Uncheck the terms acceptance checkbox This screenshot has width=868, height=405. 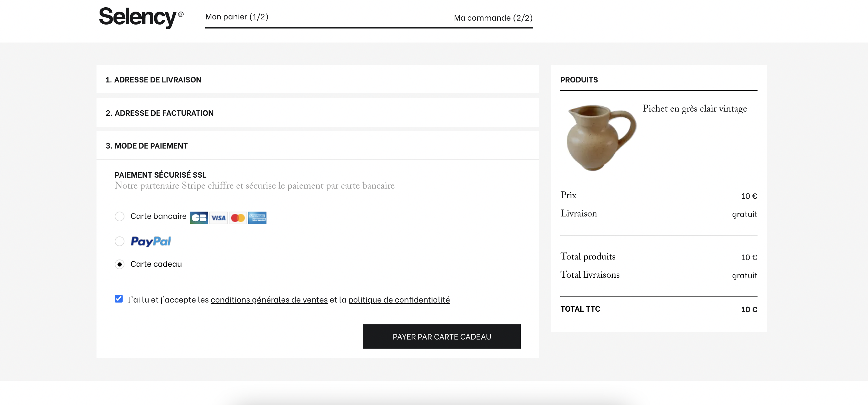(x=119, y=299)
